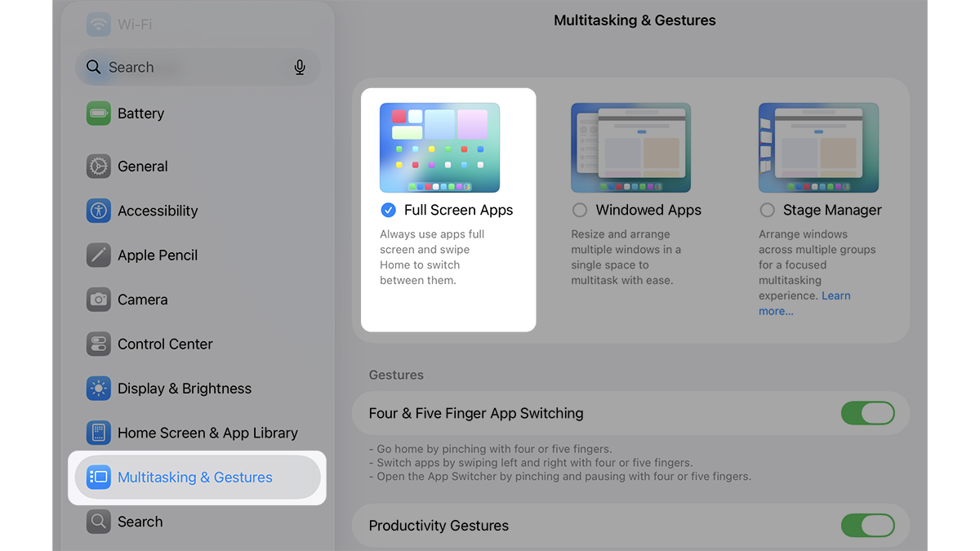Click the Stage Manager label
The image size is (980, 551).
pyautogui.click(x=832, y=210)
